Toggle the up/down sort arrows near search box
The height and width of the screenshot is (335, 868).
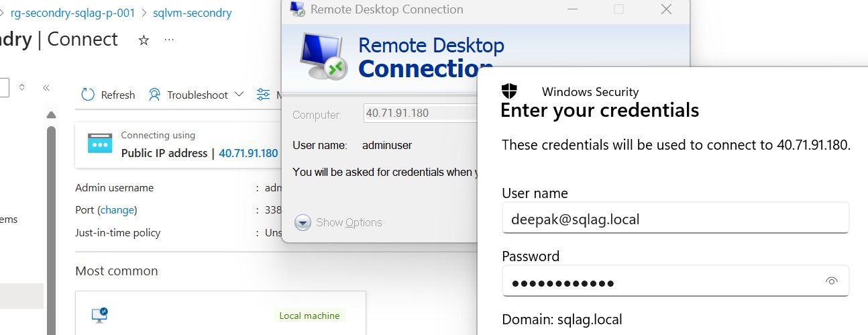[22, 87]
